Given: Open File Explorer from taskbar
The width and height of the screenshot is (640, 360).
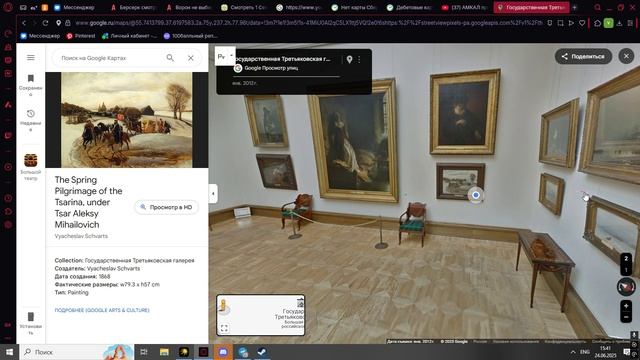Looking at the screenshot, I should coord(164,352).
